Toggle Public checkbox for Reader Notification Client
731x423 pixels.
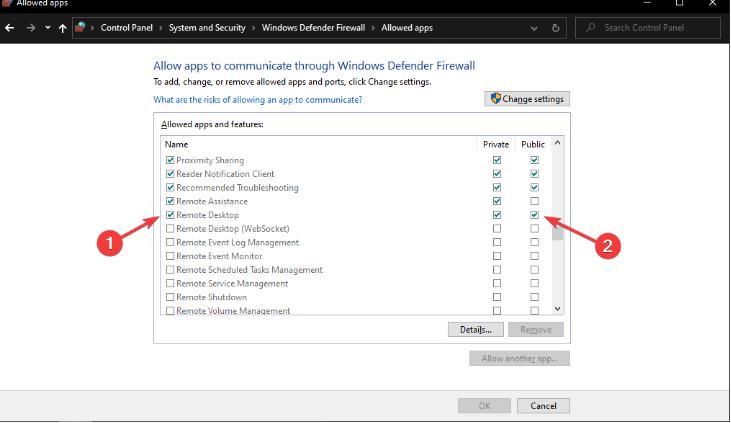click(x=534, y=173)
